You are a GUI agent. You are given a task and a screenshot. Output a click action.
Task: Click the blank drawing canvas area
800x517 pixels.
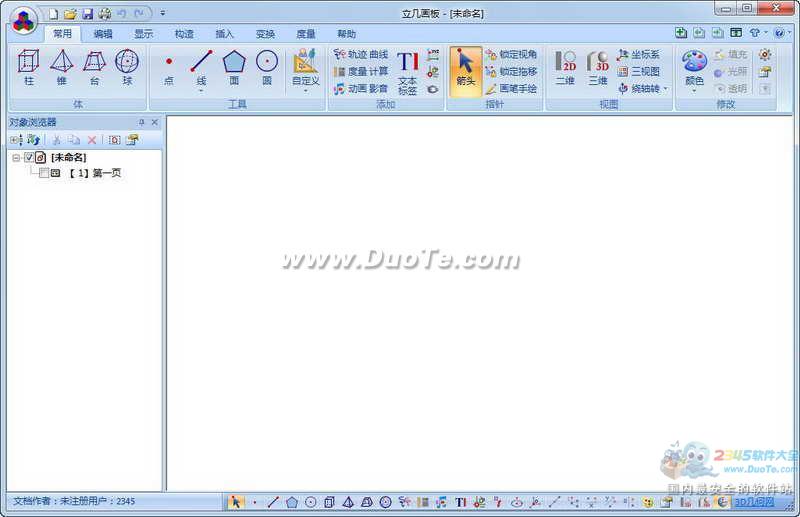click(480, 304)
